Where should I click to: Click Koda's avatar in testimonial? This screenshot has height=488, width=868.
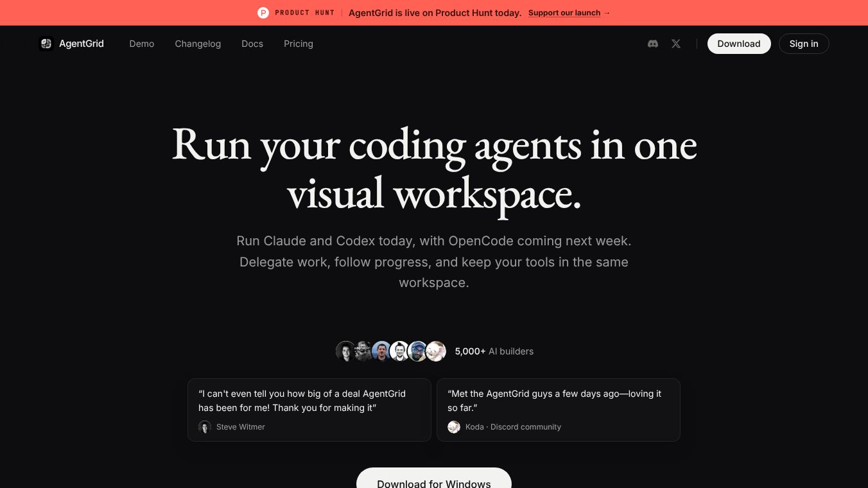point(454,427)
